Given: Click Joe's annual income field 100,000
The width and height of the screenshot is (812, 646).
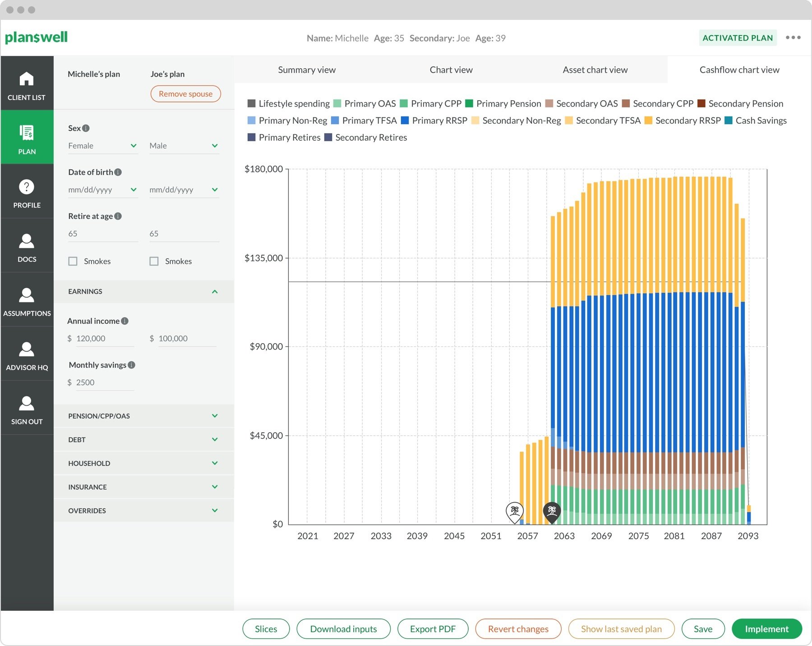Looking at the screenshot, I should point(187,338).
